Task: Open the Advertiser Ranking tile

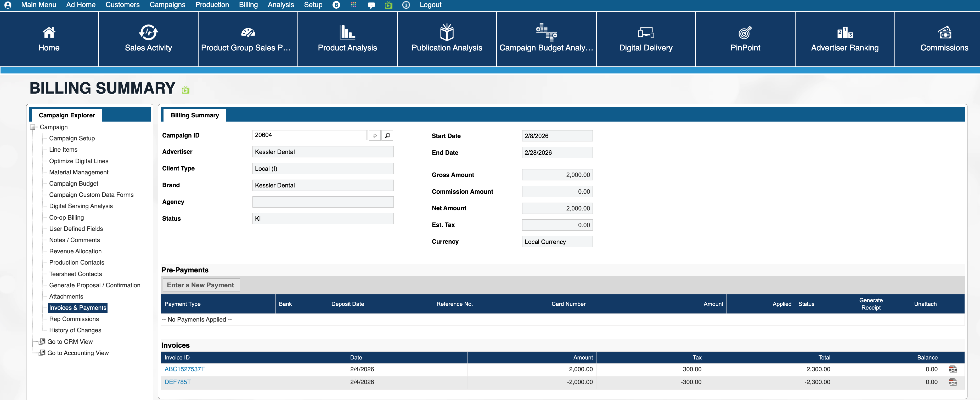Action: [x=844, y=39]
